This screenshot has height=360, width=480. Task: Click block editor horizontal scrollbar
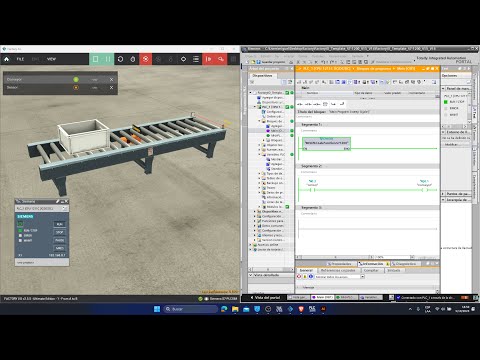tap(336, 257)
